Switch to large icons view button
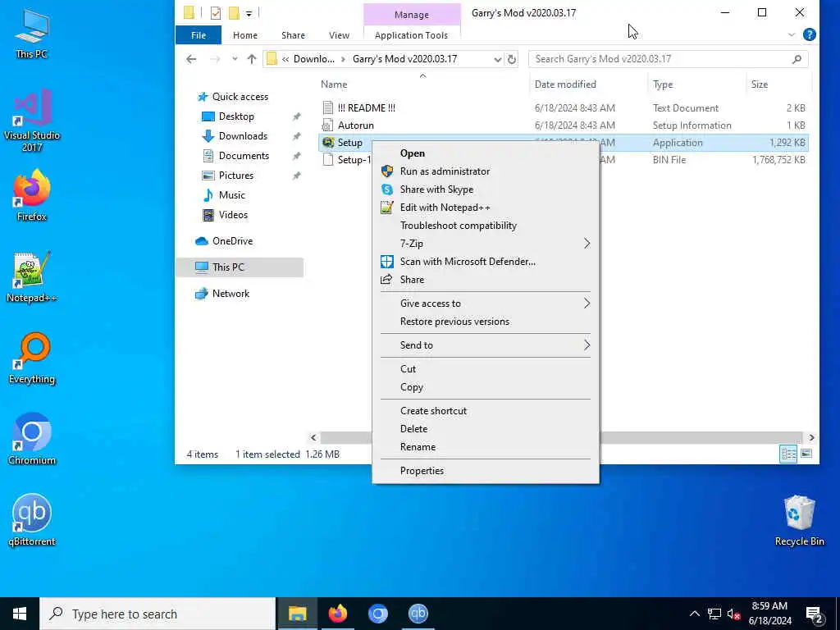The width and height of the screenshot is (840, 630). 806,454
